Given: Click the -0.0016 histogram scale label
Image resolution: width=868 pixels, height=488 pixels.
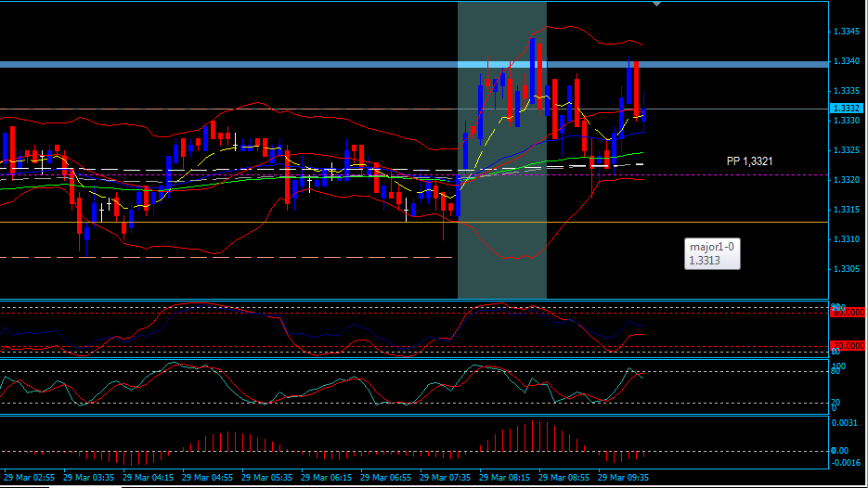Looking at the screenshot, I should pyautogui.click(x=847, y=463).
